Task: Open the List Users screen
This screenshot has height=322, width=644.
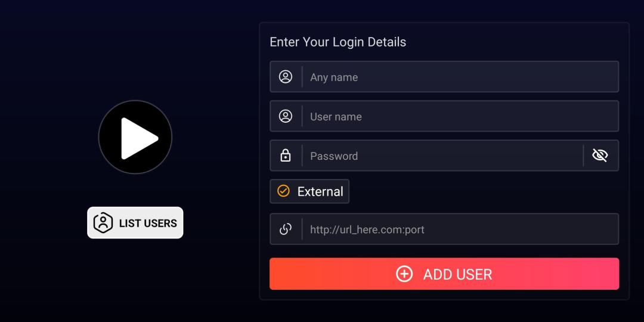Action: (x=135, y=222)
